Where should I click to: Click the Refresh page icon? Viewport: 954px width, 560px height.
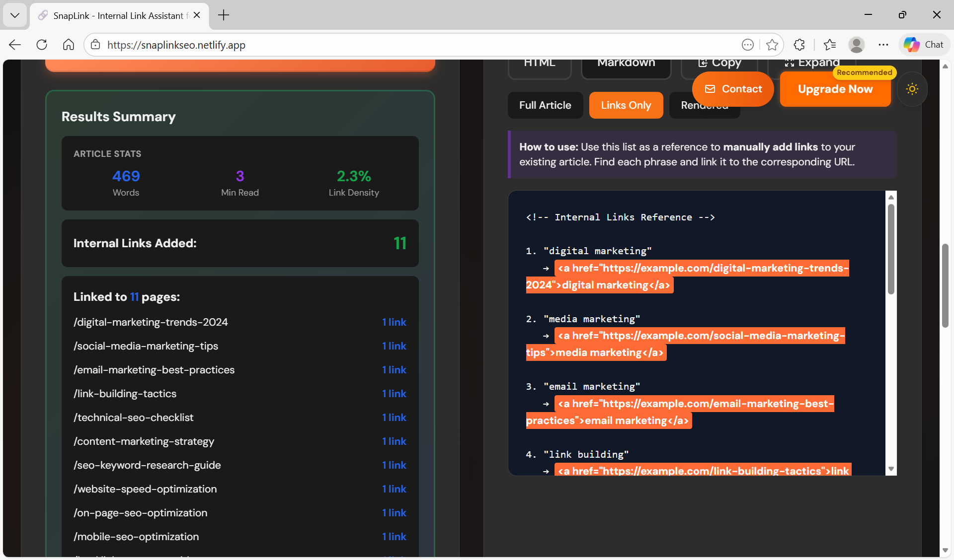coord(42,45)
